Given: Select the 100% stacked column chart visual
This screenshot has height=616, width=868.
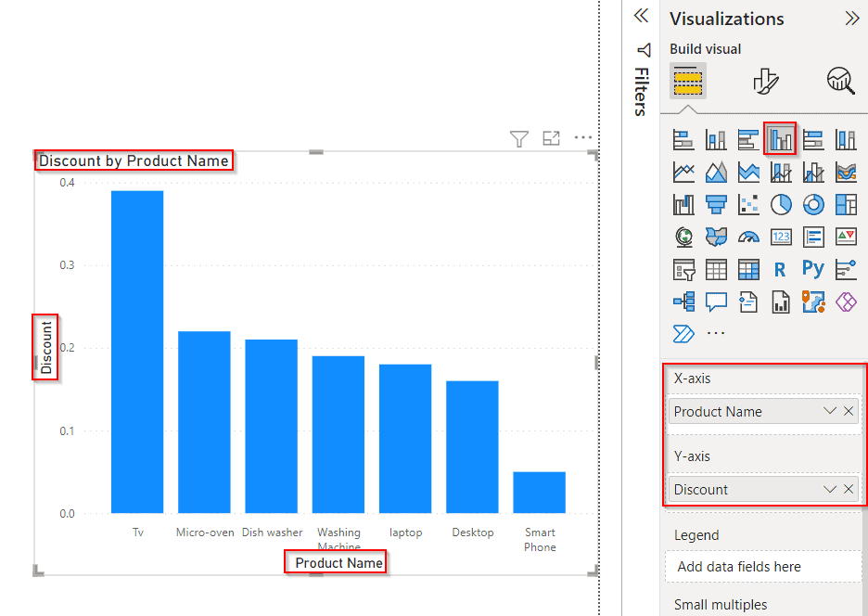Looking at the screenshot, I should [x=846, y=139].
